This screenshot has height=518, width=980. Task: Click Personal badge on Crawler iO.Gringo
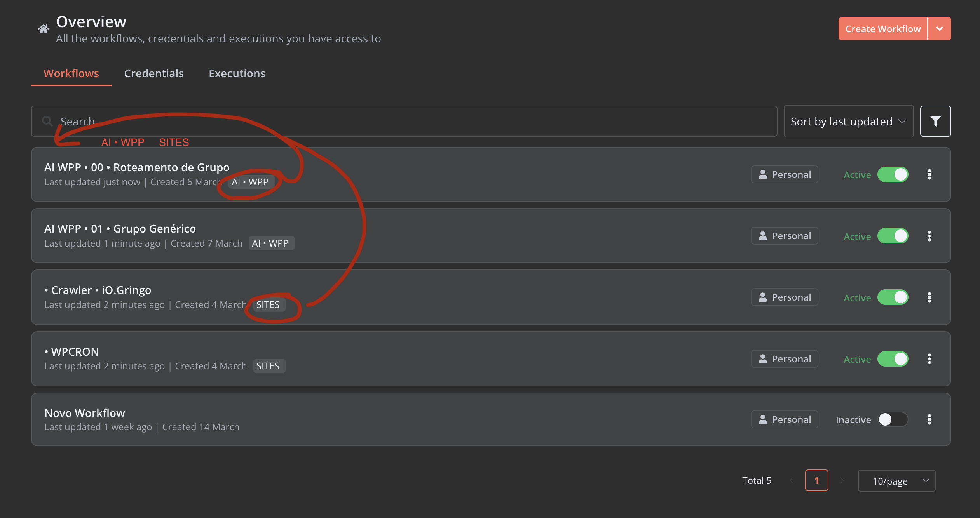point(785,297)
